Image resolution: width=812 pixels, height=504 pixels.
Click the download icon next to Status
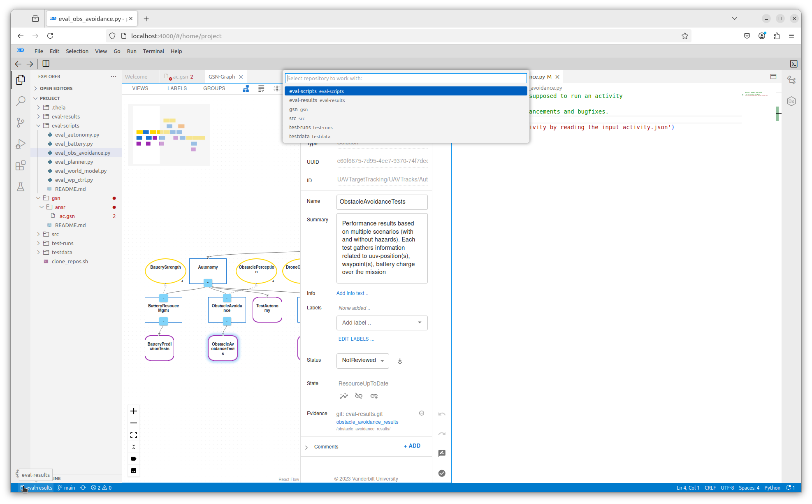pos(400,361)
